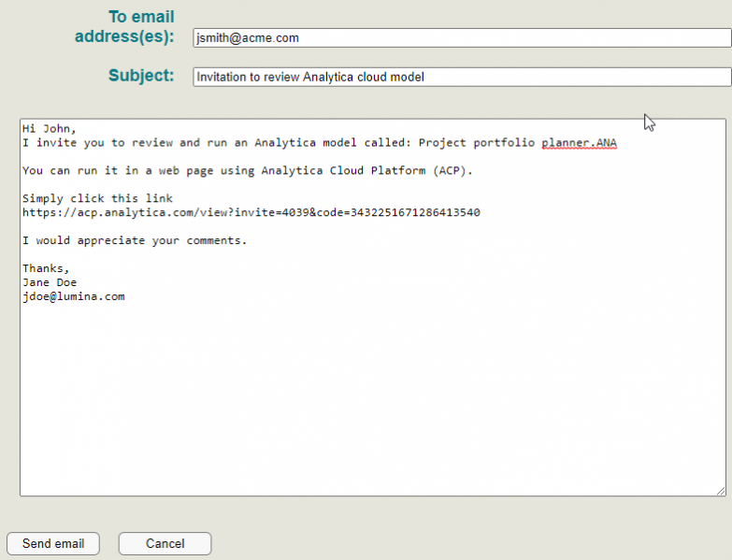The image size is (732, 560).
Task: Click 'I would appreciate your comments.' line
Action: 135,241
